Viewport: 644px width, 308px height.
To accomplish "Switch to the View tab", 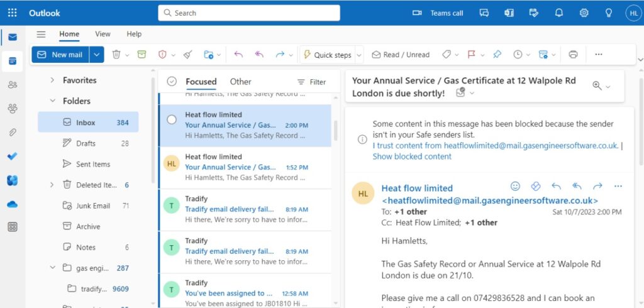I will (103, 34).
